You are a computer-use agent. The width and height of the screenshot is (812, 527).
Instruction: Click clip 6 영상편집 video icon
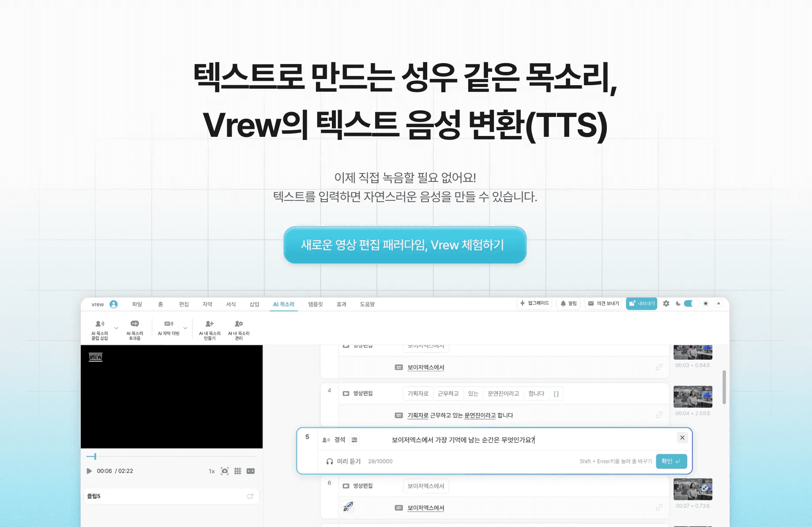346,486
